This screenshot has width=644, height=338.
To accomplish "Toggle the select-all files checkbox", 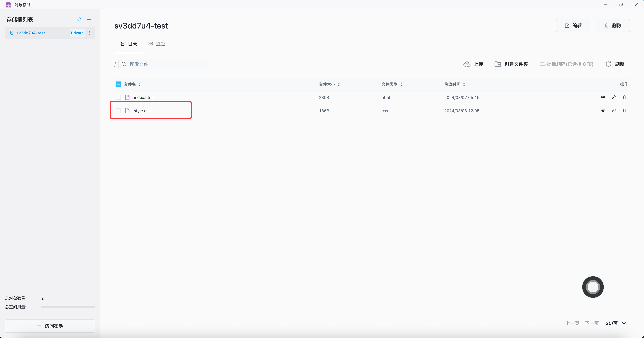I will [x=118, y=84].
